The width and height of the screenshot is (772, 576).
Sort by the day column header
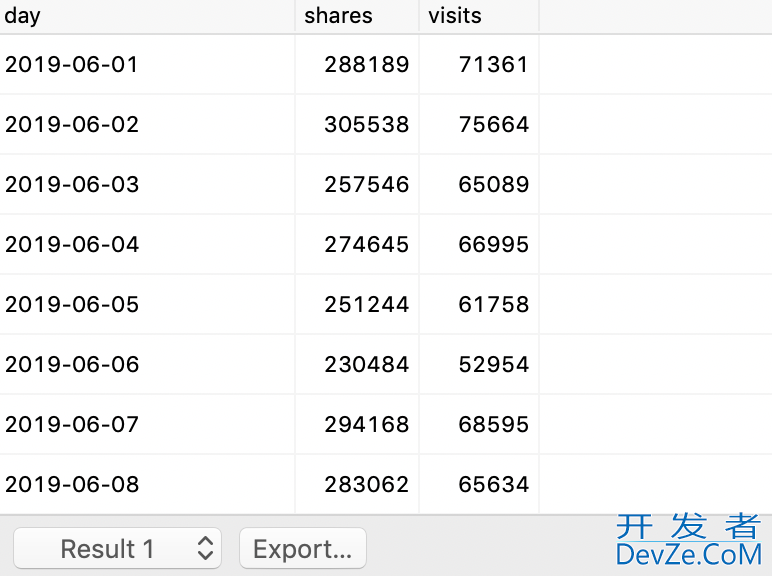pos(147,16)
